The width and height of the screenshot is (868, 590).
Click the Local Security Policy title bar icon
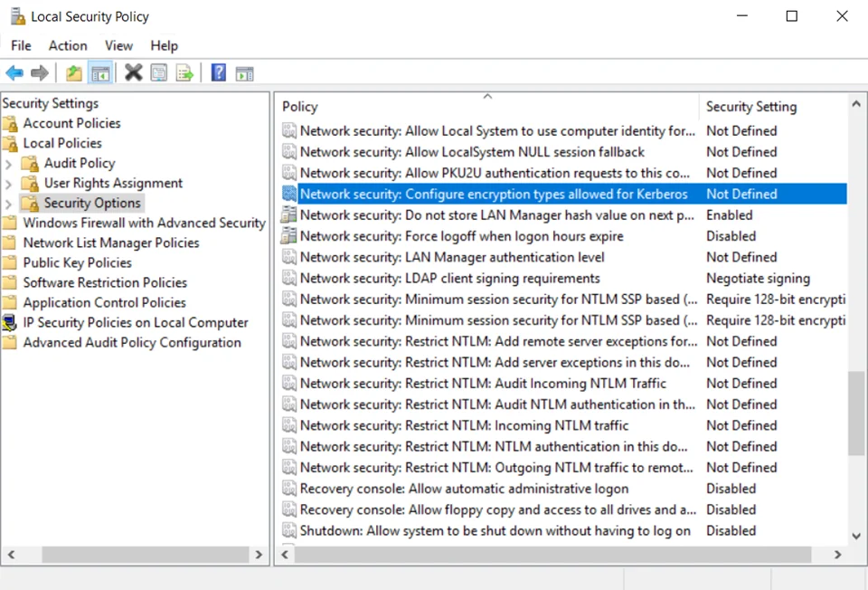coord(17,16)
